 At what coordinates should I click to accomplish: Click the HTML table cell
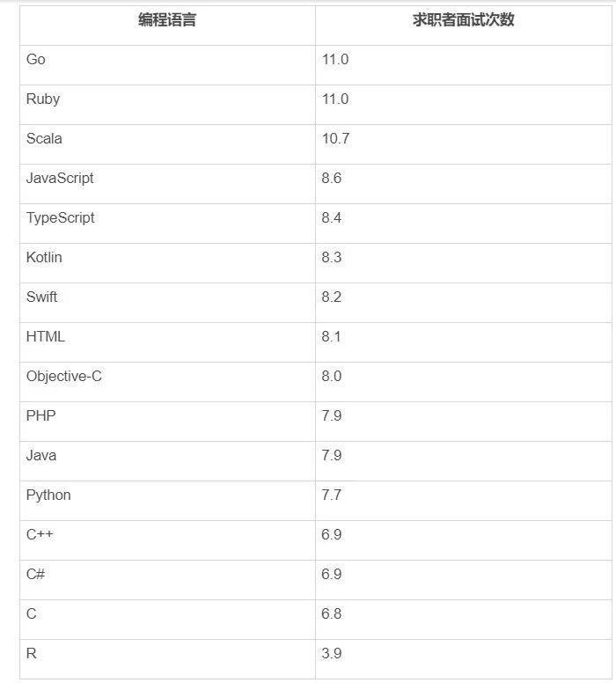tap(46, 337)
